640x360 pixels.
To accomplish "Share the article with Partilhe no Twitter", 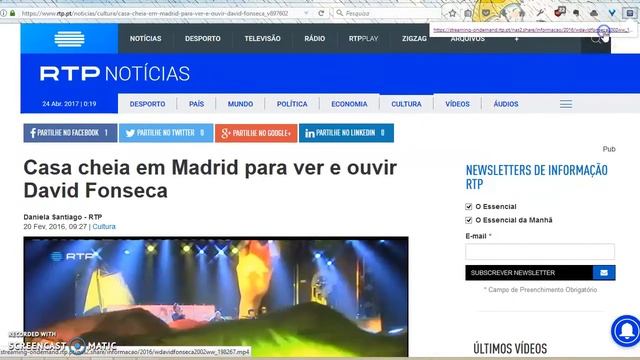I will click(x=166, y=133).
